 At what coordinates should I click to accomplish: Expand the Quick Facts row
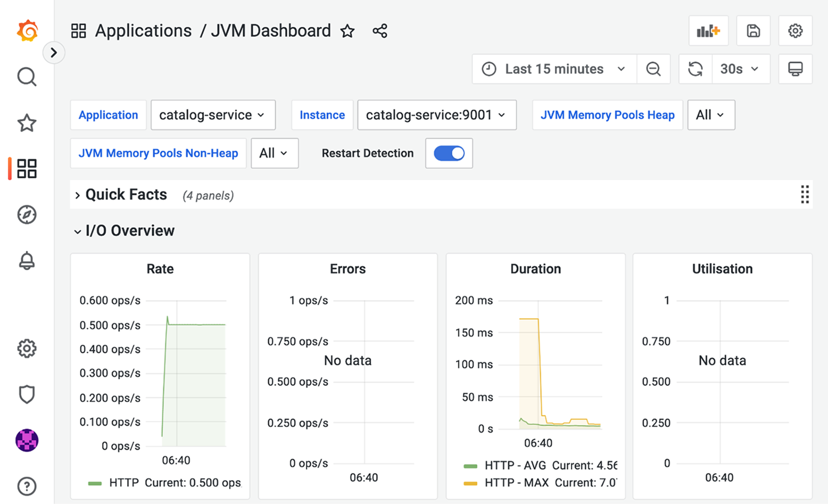(126, 195)
